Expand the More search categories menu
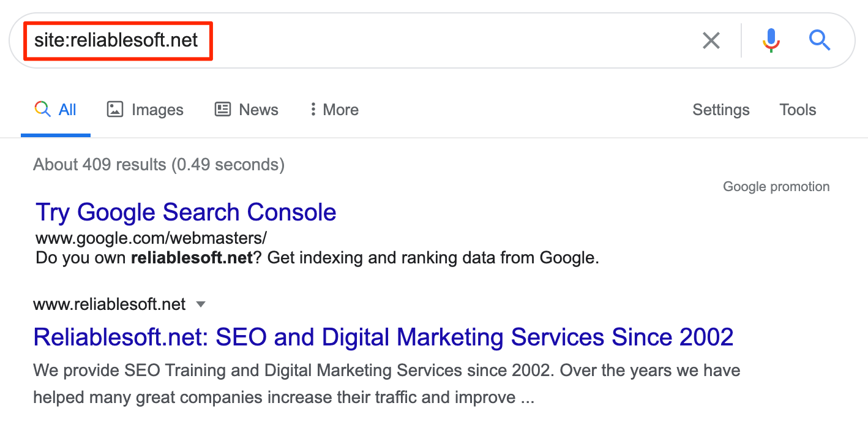This screenshot has height=441, width=868. point(340,110)
